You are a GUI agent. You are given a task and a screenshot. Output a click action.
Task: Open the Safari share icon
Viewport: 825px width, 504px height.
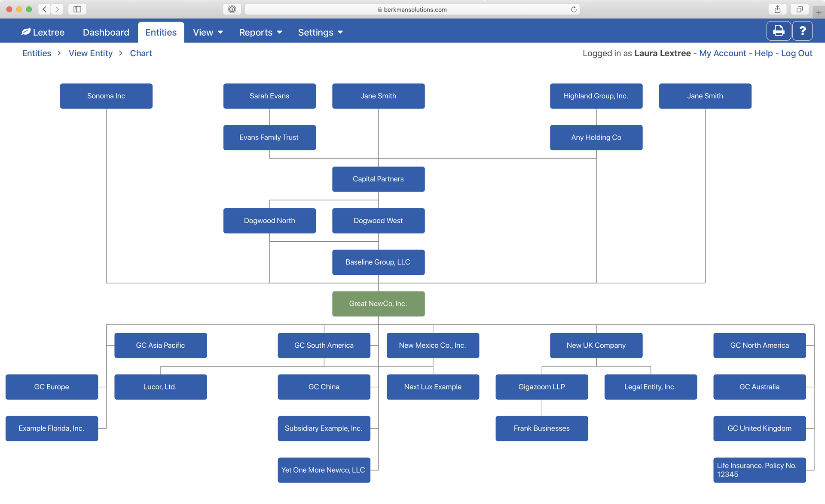(x=777, y=9)
